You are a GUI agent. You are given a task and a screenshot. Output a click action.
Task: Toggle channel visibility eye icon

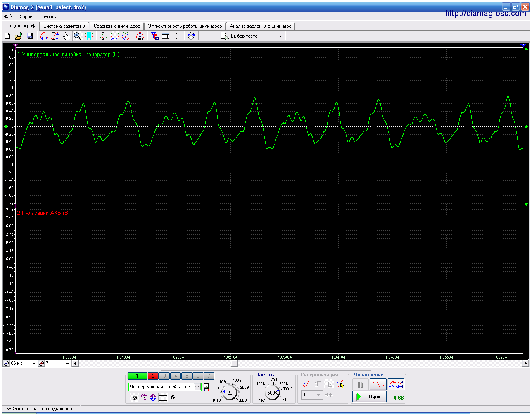[x=135, y=397]
